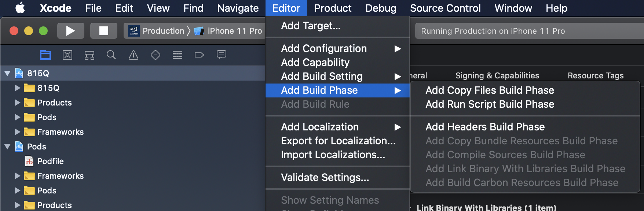Screen dimensions: 644x211
Task: Select the 815Q project root row
Action: (x=133, y=73)
